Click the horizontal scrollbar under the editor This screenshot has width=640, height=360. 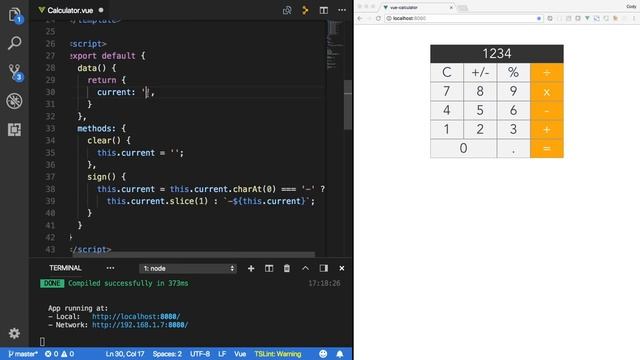(193, 254)
